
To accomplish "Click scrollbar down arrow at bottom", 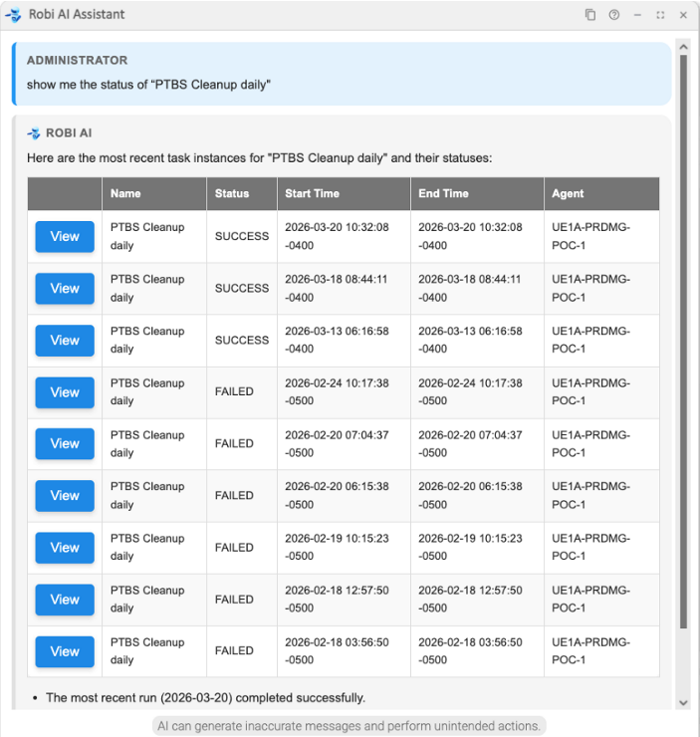I will [x=683, y=703].
